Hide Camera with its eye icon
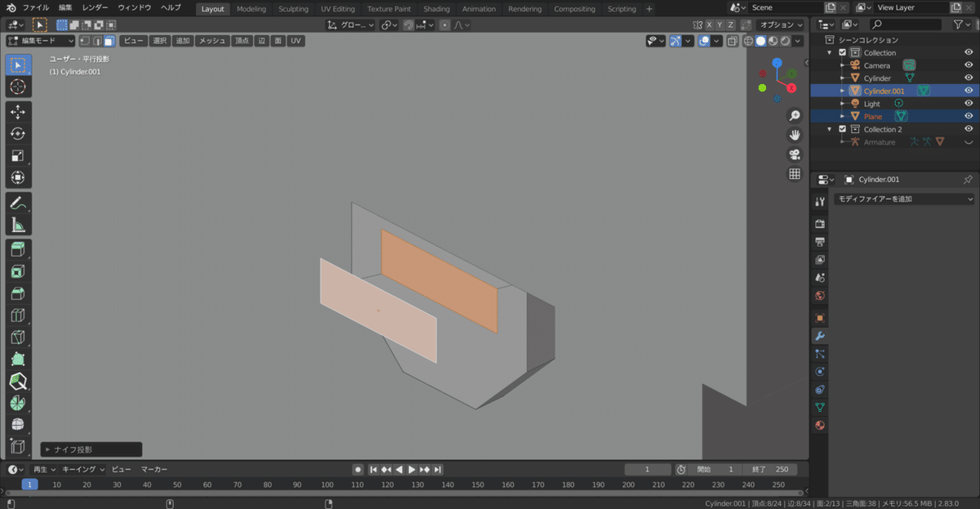This screenshot has width=980, height=509. tap(969, 65)
